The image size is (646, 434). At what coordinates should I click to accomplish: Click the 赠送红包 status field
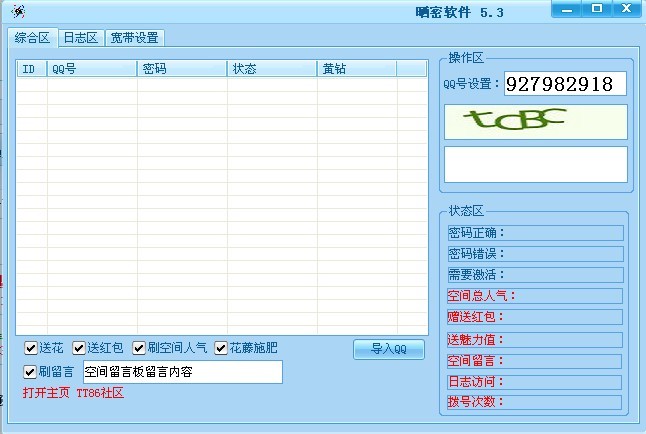click(535, 317)
